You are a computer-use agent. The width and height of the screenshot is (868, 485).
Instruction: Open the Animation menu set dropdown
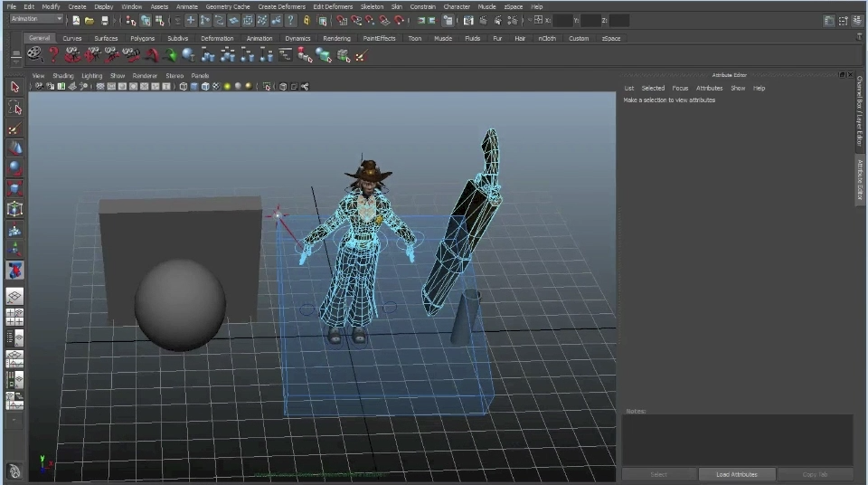click(36, 19)
